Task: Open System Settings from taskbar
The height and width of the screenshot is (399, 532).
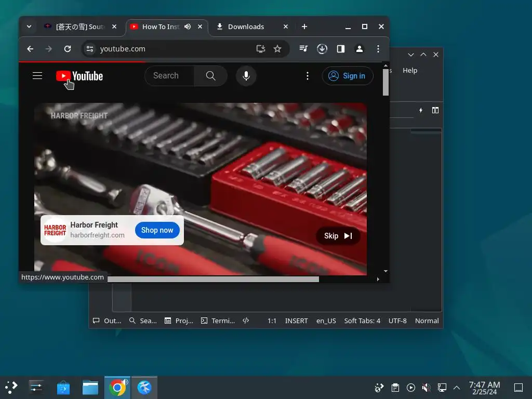Action: pos(36,388)
